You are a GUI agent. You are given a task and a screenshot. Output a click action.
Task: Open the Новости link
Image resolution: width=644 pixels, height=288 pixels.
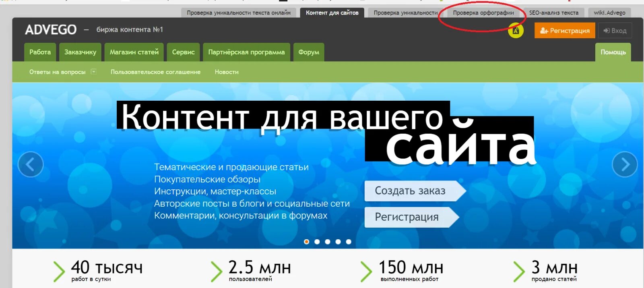pos(227,72)
